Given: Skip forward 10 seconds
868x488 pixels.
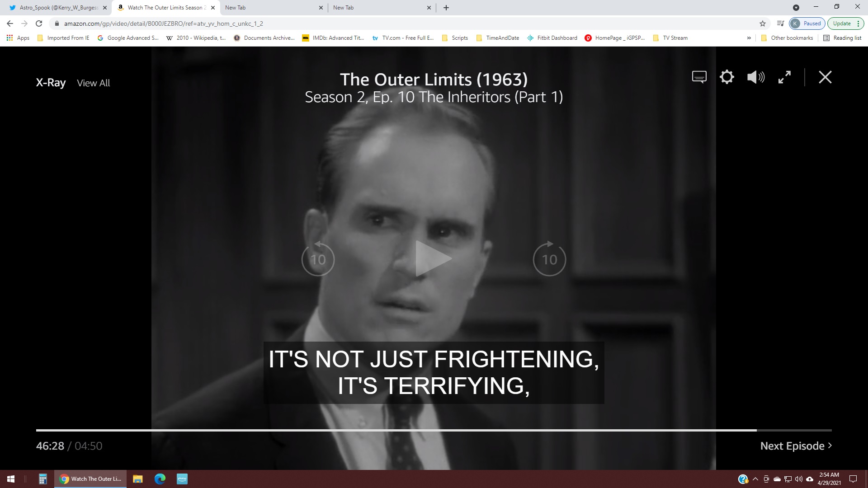Looking at the screenshot, I should 549,258.
